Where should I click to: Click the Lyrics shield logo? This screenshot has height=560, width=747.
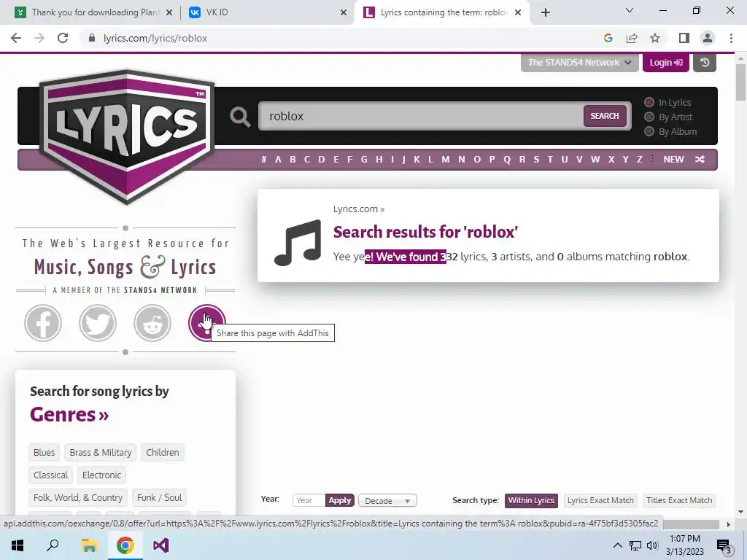(126, 137)
